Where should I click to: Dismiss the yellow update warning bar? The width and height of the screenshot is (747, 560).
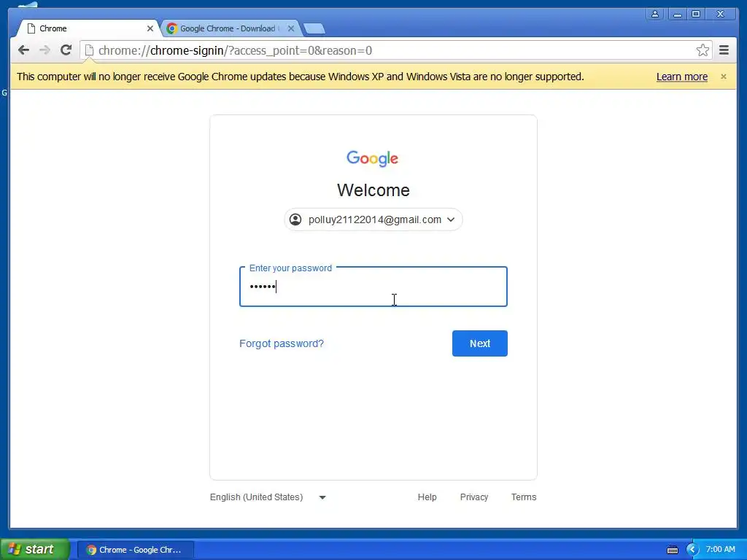[724, 77]
